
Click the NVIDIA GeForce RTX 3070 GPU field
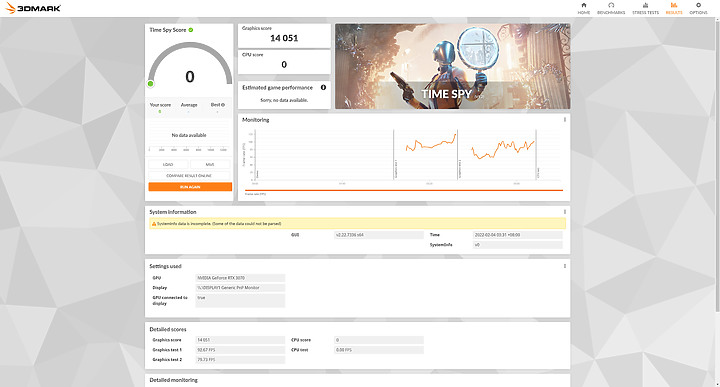tap(240, 278)
